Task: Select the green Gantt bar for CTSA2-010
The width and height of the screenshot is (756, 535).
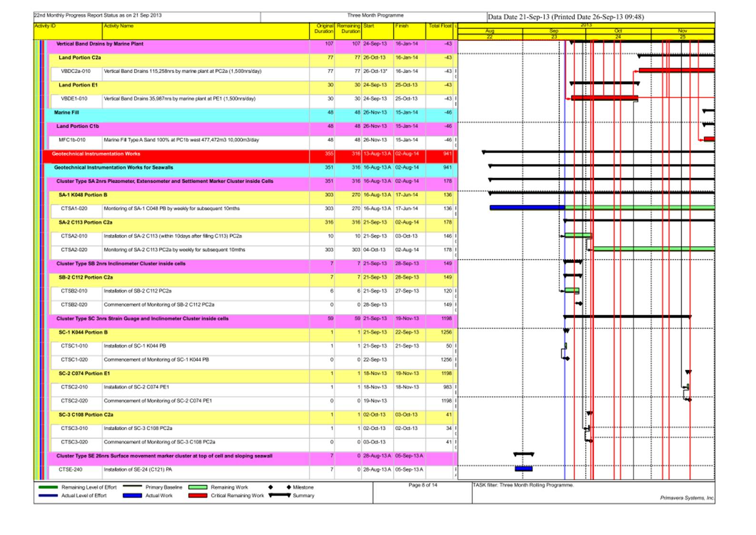Action: tap(577, 235)
